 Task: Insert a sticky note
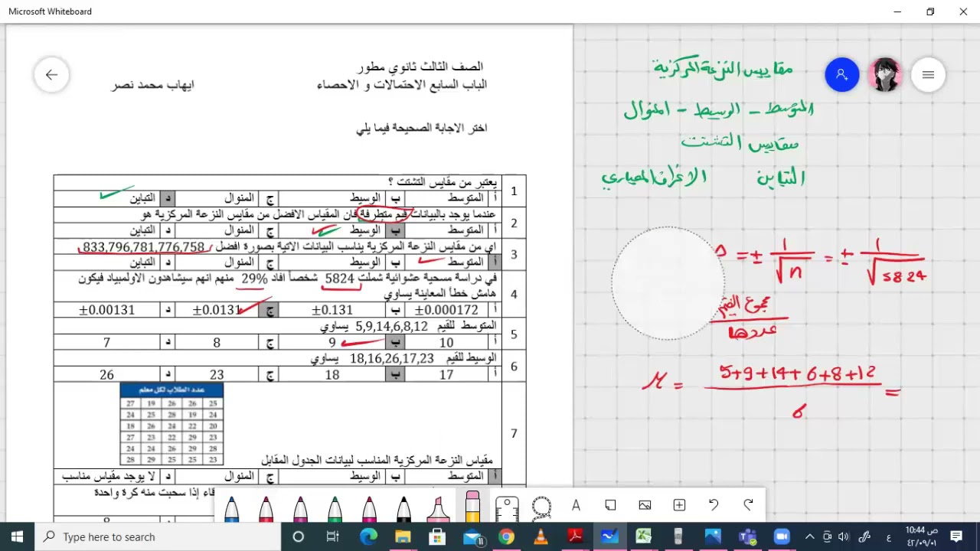coord(610,505)
